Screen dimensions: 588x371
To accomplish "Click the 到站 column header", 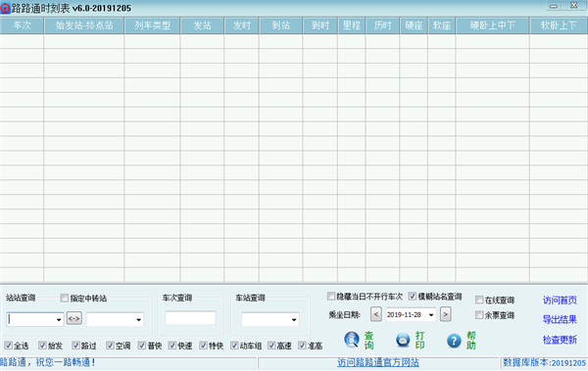I will (x=280, y=25).
